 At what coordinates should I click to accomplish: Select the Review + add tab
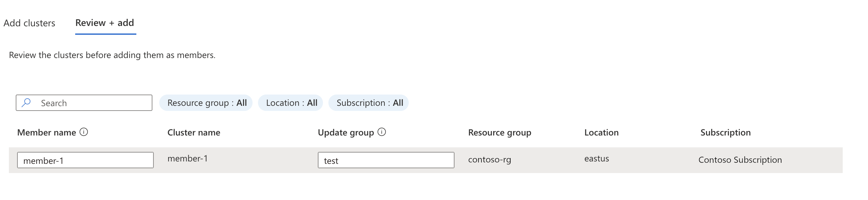(105, 23)
